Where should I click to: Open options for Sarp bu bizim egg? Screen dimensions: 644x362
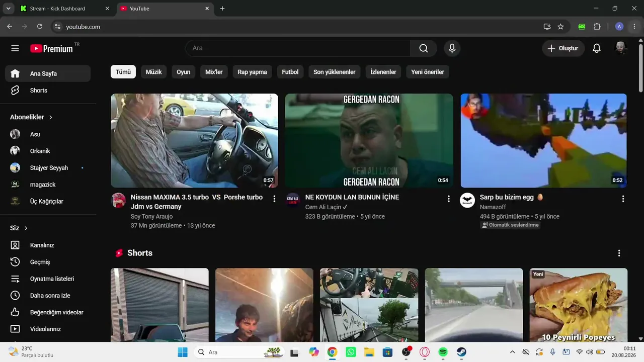click(623, 199)
